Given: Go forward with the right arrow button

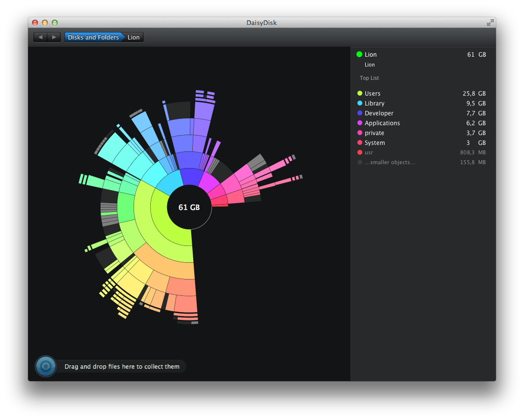Looking at the screenshot, I should (54, 37).
